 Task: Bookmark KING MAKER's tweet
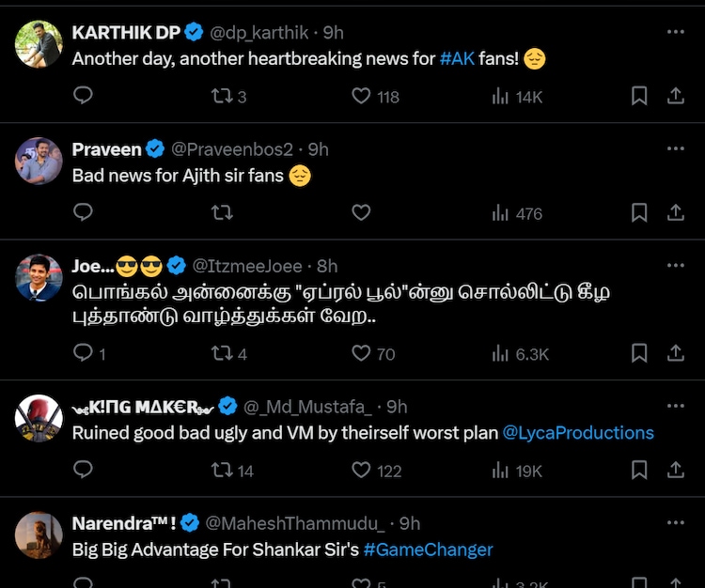pyautogui.click(x=639, y=471)
